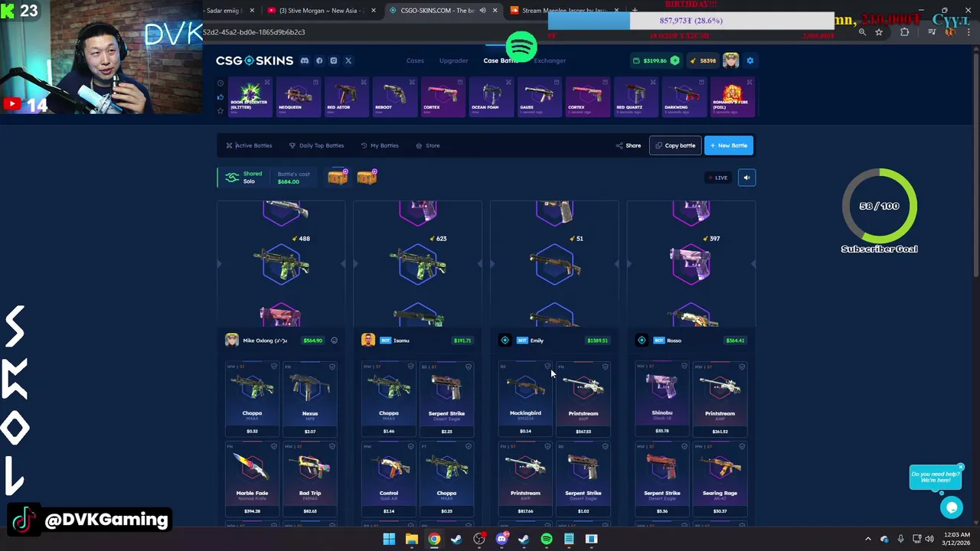Open the Store tab
Screen dimensions: 980x551
point(428,145)
